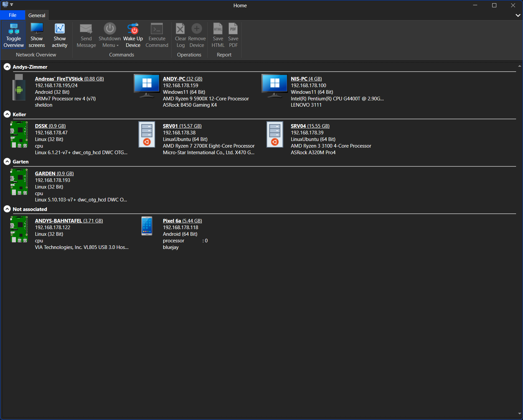Viewport: 523px width, 420px height.
Task: Collapse the ribbon with the chevron
Action: click(518, 15)
